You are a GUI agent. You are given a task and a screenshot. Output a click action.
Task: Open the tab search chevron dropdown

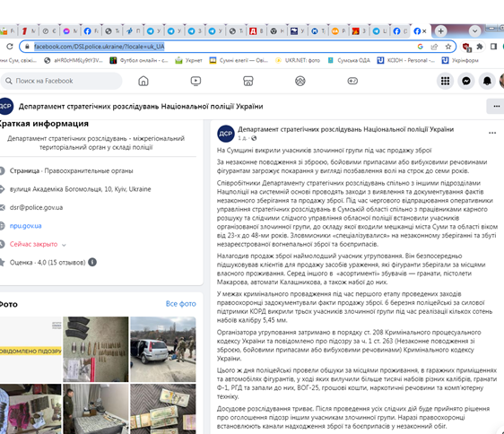tap(474, 31)
